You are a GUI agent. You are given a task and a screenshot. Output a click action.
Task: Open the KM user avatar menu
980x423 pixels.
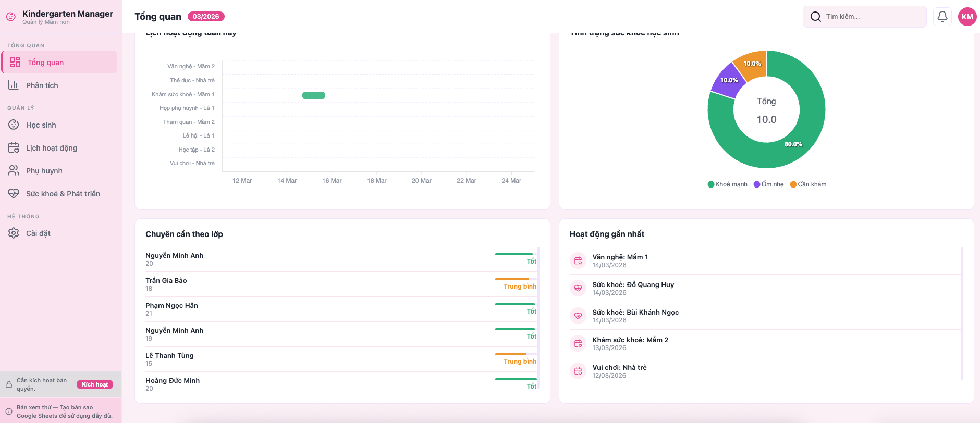coord(967,17)
